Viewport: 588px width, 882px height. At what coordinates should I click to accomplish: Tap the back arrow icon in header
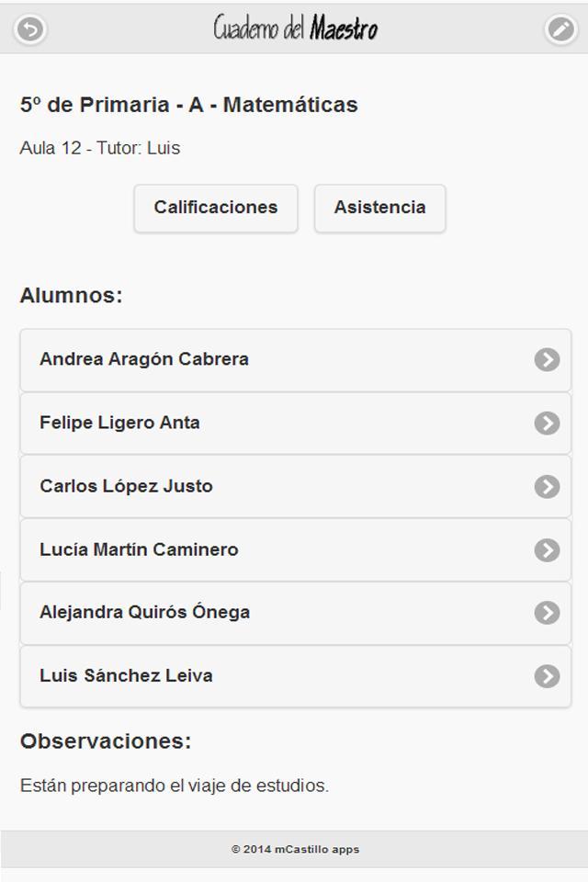click(x=30, y=29)
